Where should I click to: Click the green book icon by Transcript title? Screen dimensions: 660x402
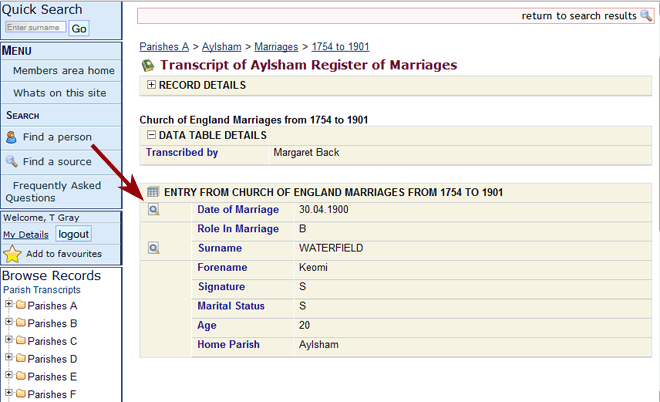[x=148, y=65]
